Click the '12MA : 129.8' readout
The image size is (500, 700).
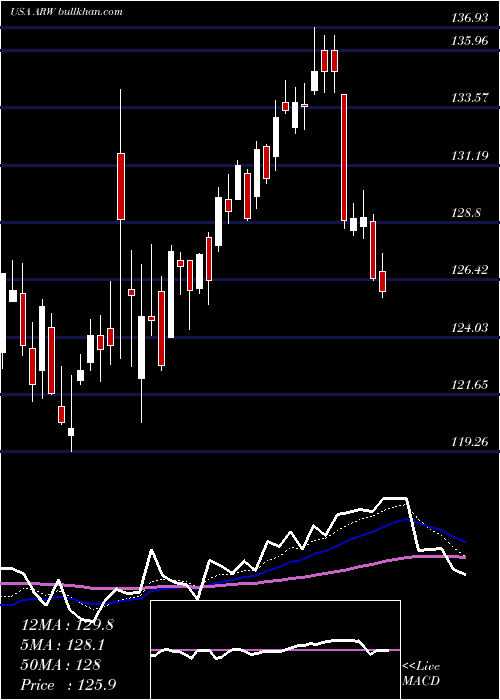tap(67, 625)
